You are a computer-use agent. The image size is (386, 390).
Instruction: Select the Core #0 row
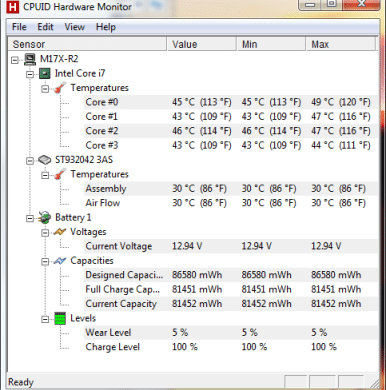click(x=231, y=102)
